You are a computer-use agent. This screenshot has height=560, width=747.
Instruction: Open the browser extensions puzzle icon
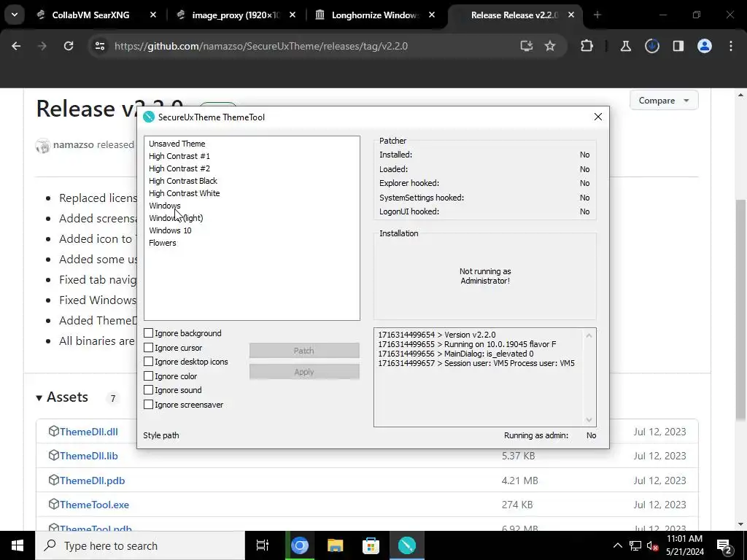point(587,46)
